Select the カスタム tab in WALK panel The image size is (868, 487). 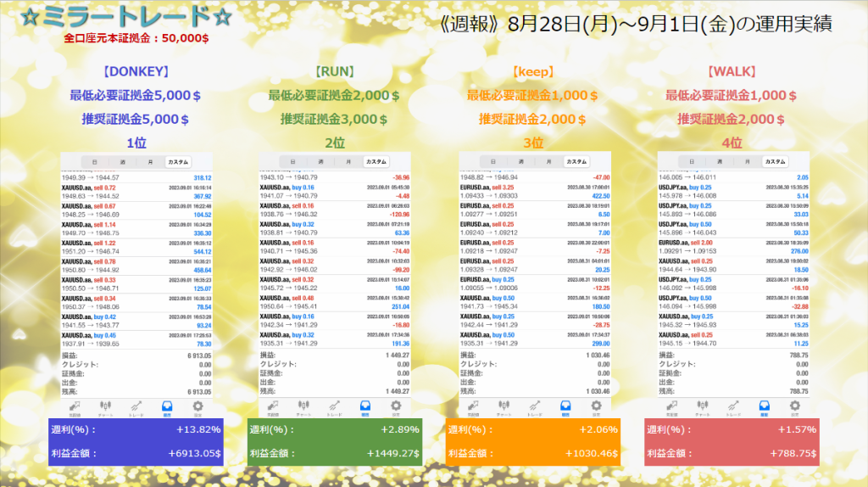775,161
